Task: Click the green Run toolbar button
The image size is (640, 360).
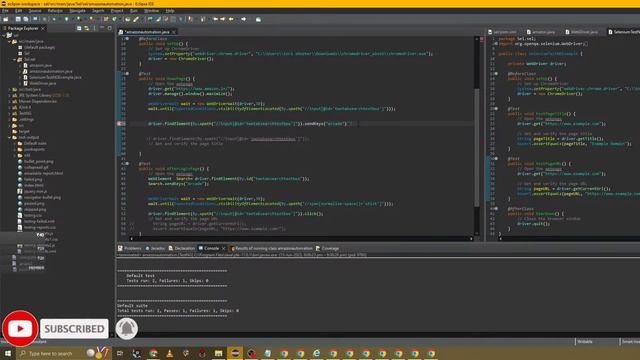Action: pyautogui.click(x=66, y=19)
